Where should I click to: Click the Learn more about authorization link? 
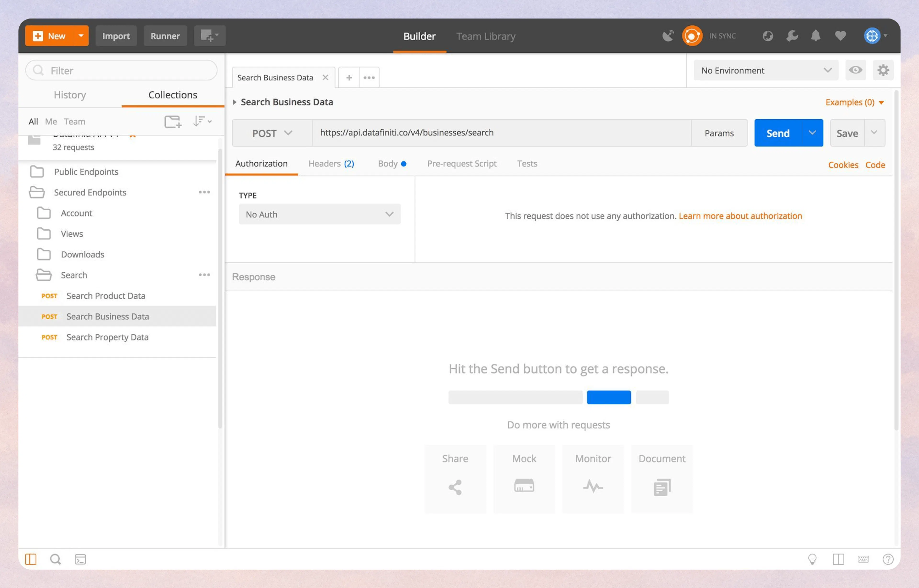(740, 216)
